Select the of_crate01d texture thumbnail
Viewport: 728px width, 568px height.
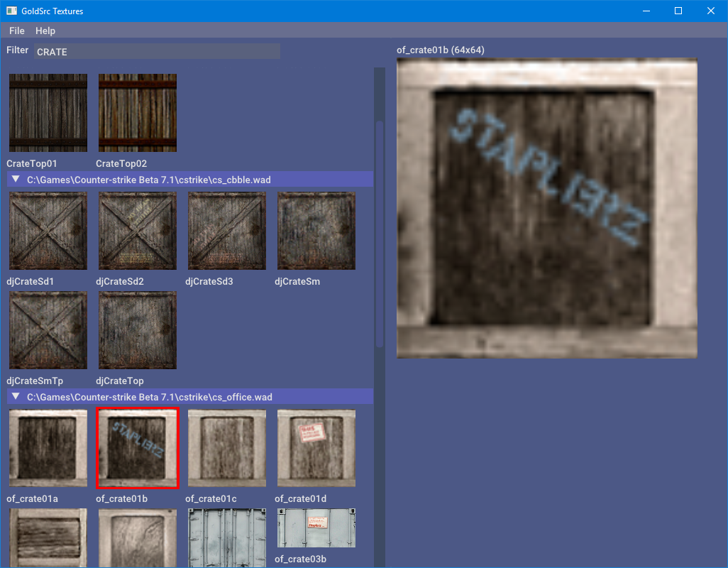(x=316, y=448)
